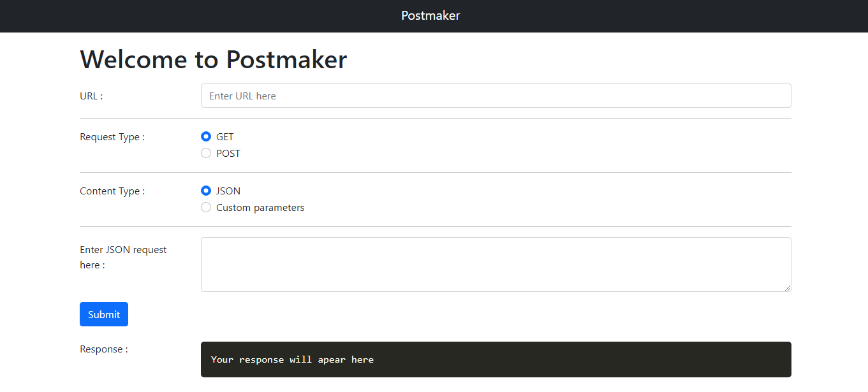The width and height of the screenshot is (868, 392).
Task: Click the 'GET' option label text
Action: (225, 136)
